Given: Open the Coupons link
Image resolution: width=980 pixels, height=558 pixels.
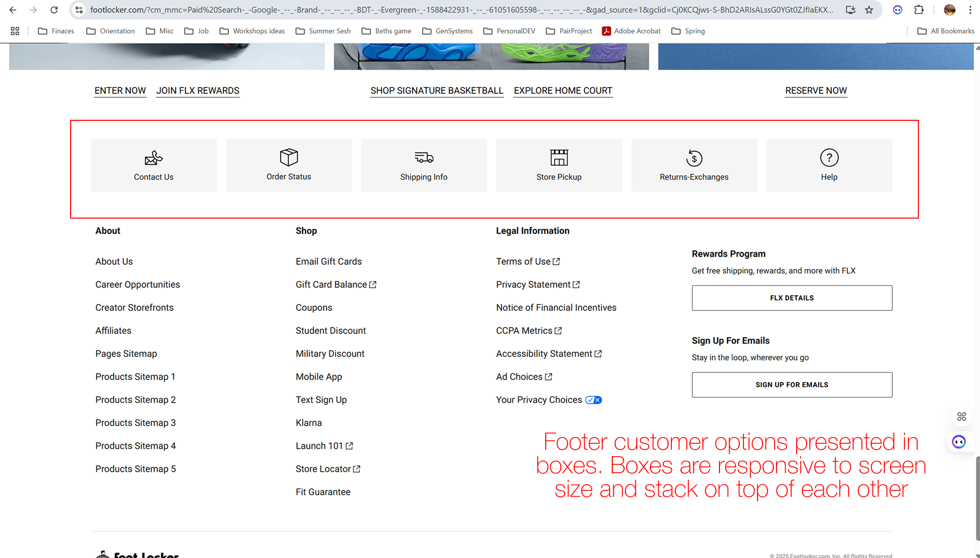Looking at the screenshot, I should click(x=314, y=307).
